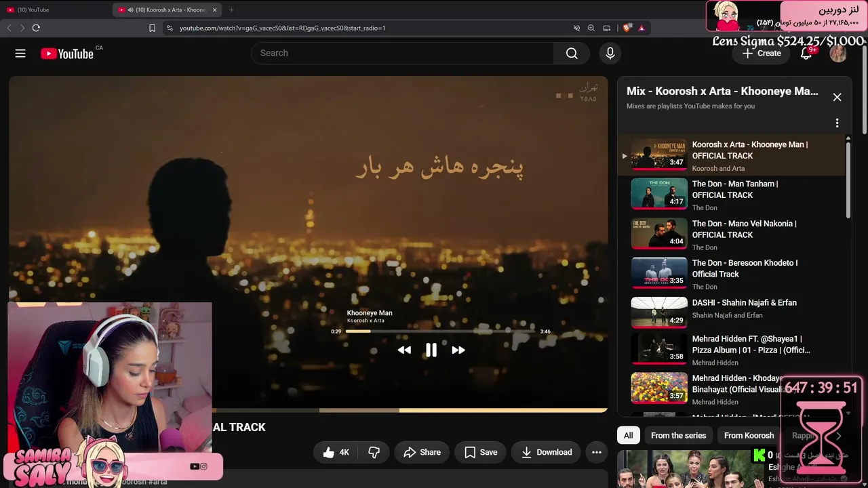Download the video
This screenshot has width=868, height=488.
click(x=546, y=452)
